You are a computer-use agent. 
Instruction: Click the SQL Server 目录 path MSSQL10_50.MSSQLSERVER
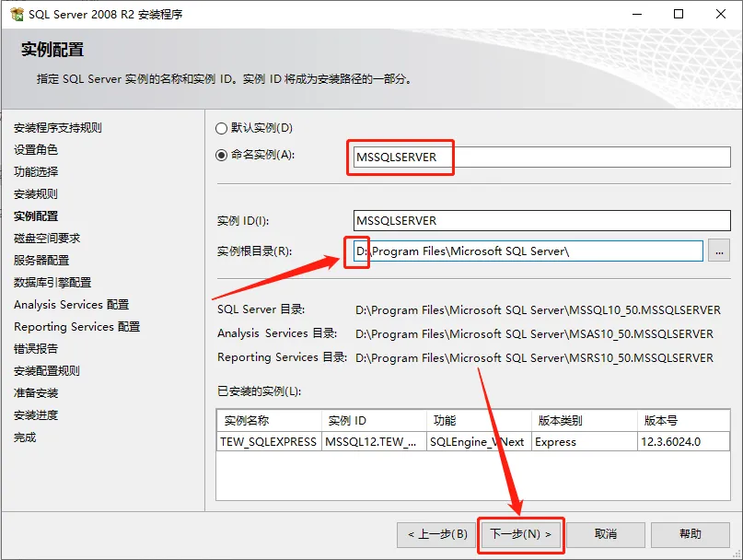click(538, 310)
